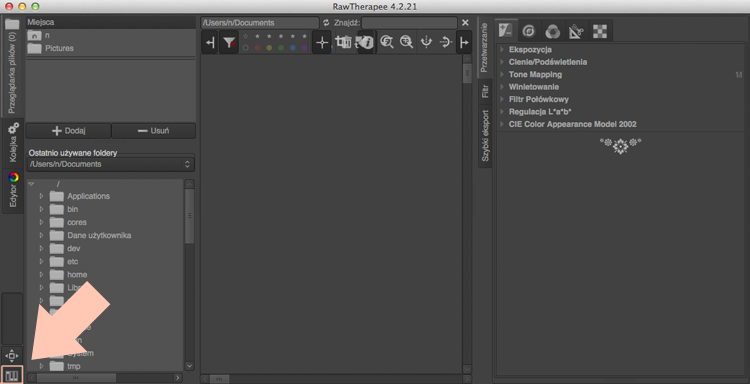Image resolution: width=750 pixels, height=384 pixels.
Task: Open the Raw tab checkerboard icon
Action: coord(600,32)
